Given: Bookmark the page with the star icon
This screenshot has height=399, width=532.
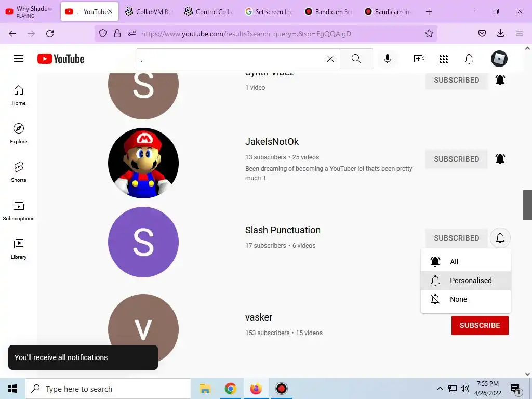Looking at the screenshot, I should 429,33.
